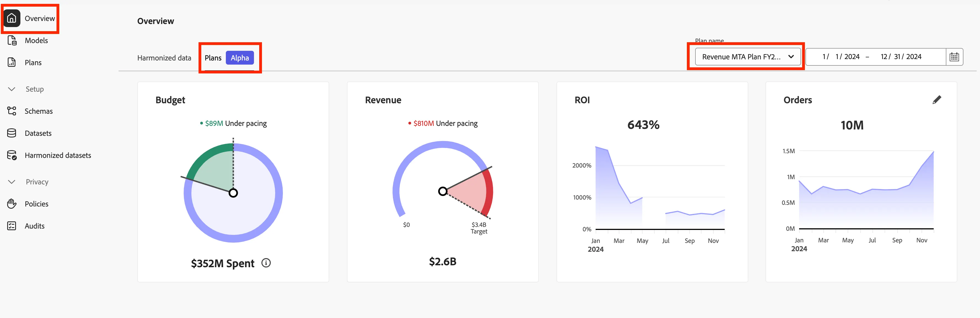Viewport: 980px width, 318px height.
Task: Click the $810M Under pacing label
Action: [443, 123]
